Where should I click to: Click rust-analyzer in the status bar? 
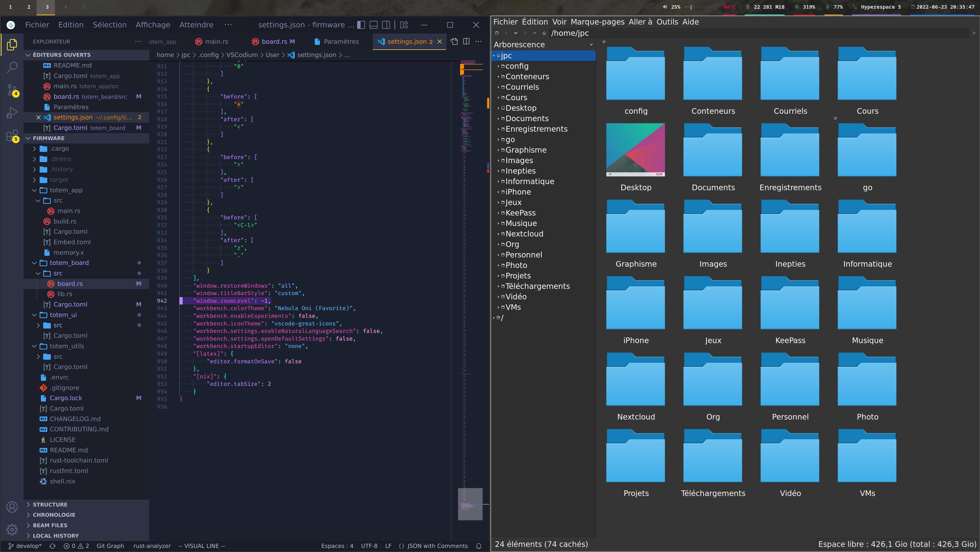pos(152,546)
